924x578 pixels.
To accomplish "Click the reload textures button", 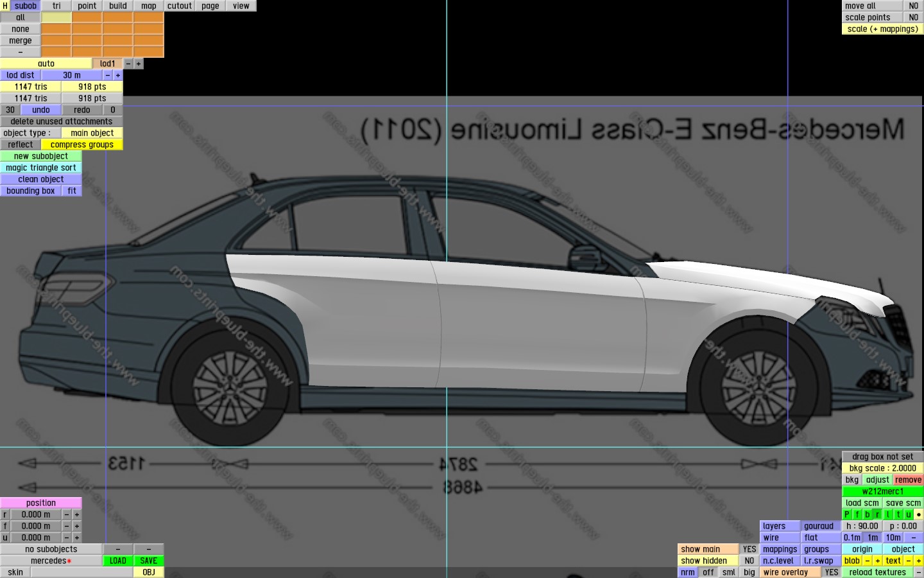I will click(x=878, y=572).
